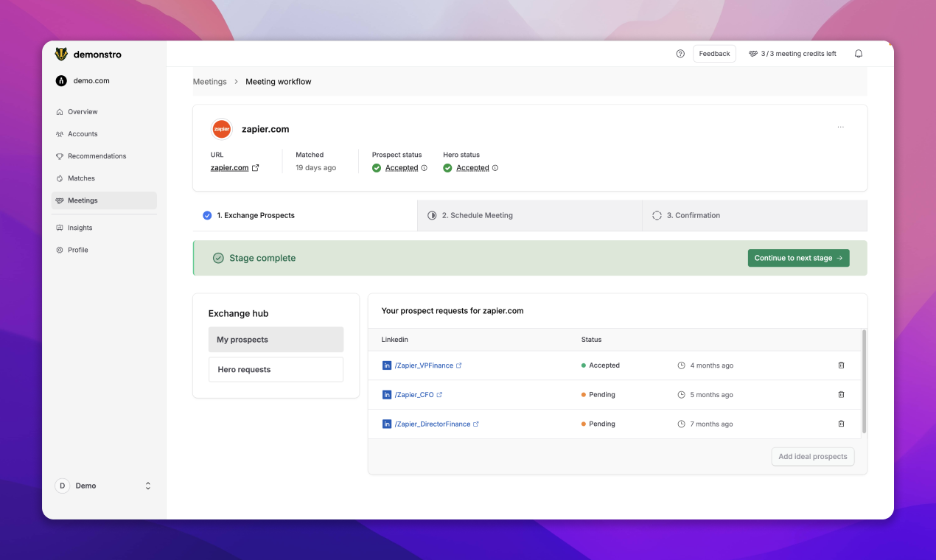This screenshot has height=560, width=936.
Task: Click the demo.com workspace name
Action: (x=91, y=81)
